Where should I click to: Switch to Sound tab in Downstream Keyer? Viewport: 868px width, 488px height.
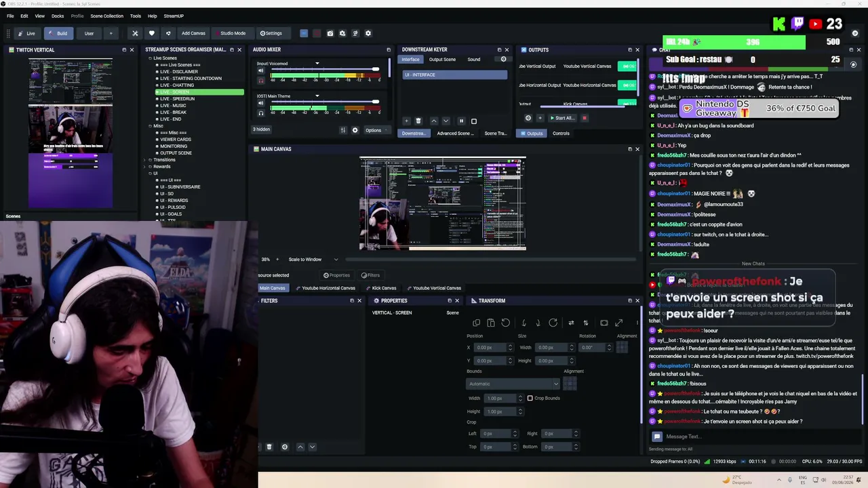coord(473,59)
